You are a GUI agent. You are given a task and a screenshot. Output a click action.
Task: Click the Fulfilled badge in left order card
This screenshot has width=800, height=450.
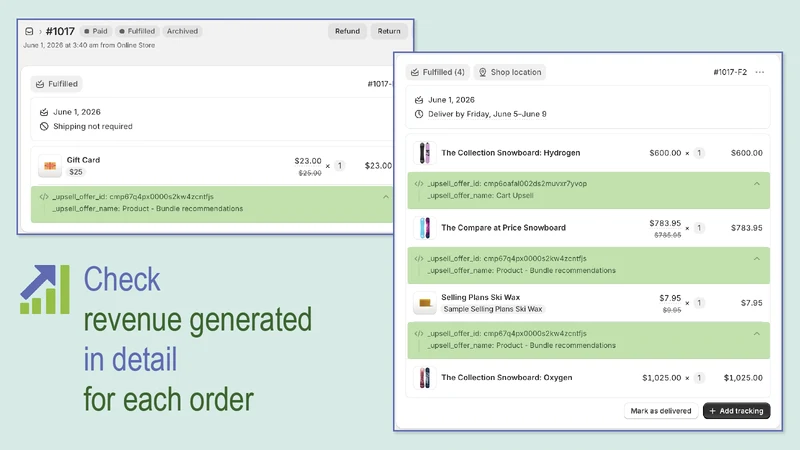pos(57,84)
